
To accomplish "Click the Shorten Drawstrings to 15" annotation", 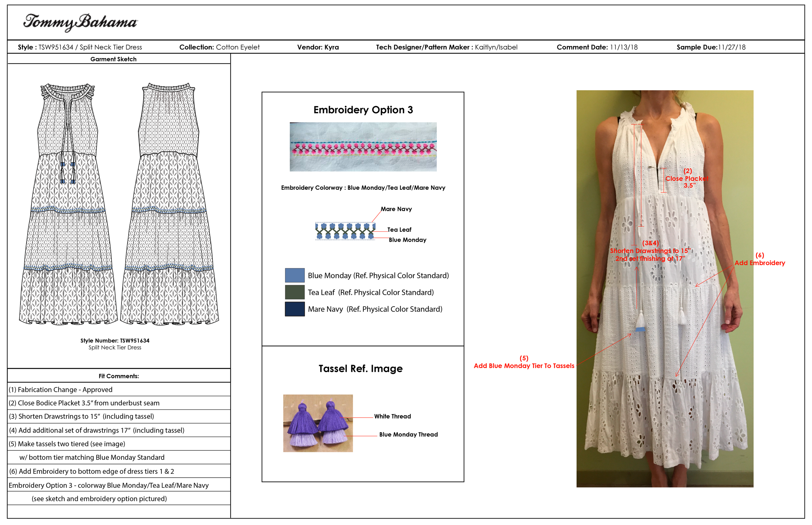I will (x=650, y=251).
